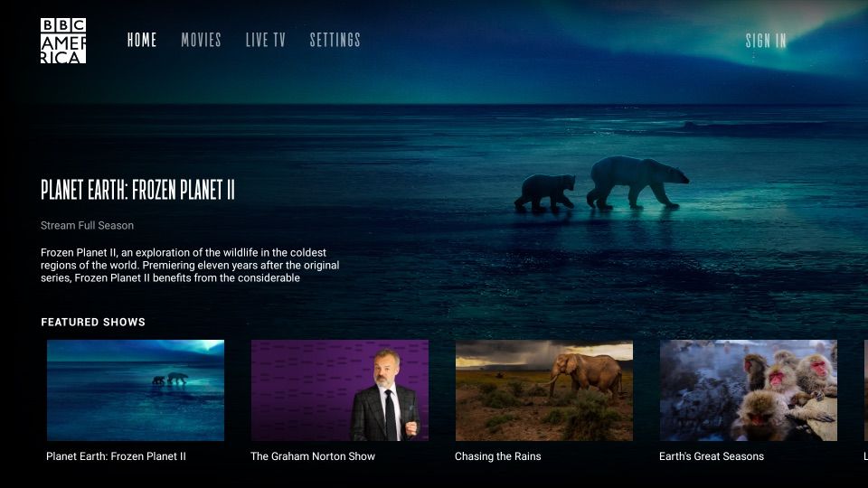Image resolution: width=868 pixels, height=488 pixels.
Task: Switch to the Movies tab
Action: [x=201, y=40]
